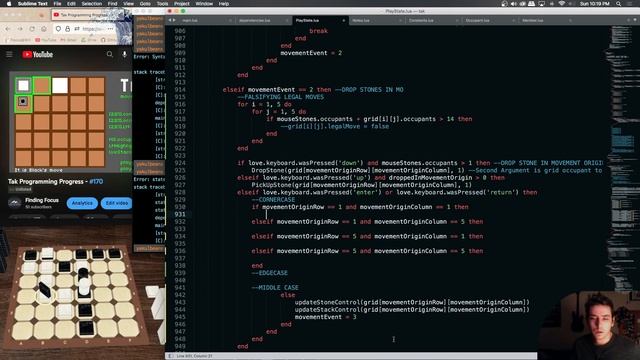Open the Window menu
Screen dimensions: 640x360
click(x=204, y=4)
